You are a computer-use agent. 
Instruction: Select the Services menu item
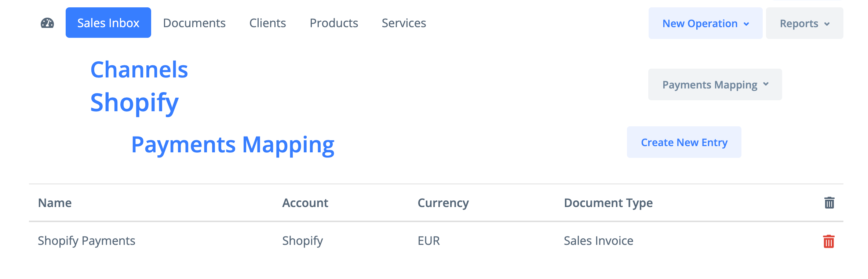pos(404,23)
